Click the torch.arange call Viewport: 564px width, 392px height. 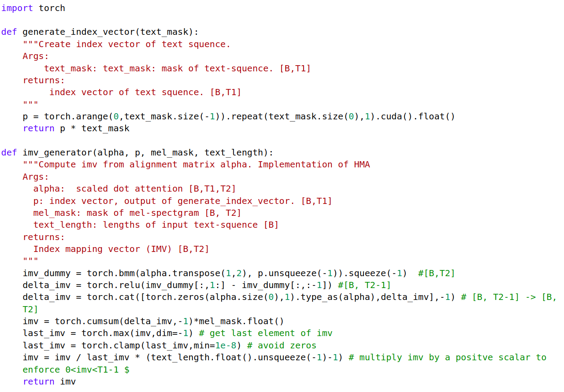(x=76, y=116)
